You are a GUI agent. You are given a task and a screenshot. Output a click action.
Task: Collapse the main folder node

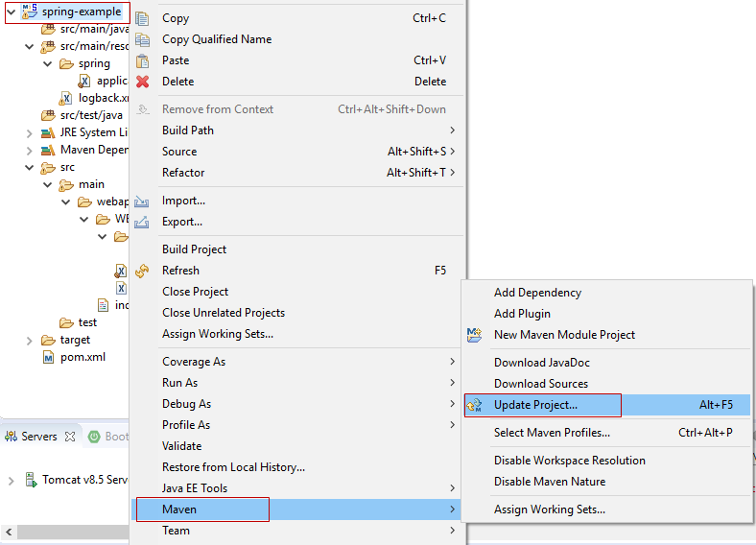[48, 185]
